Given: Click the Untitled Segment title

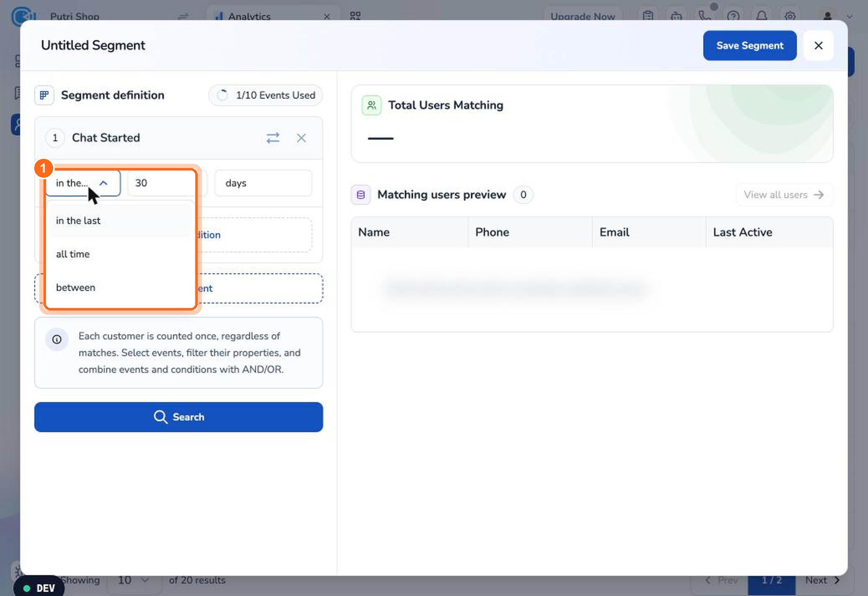Looking at the screenshot, I should (x=93, y=45).
